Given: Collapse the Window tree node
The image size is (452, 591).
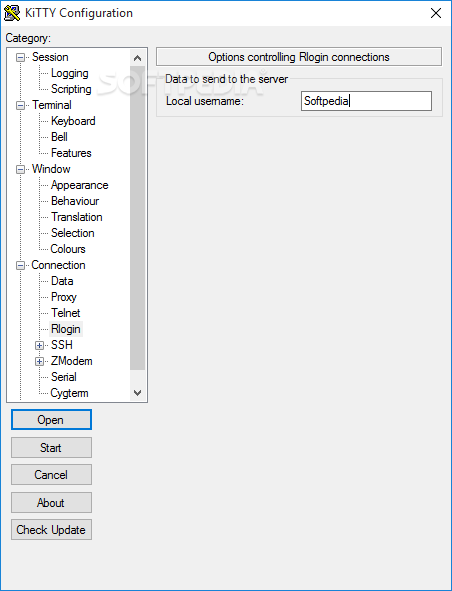Looking at the screenshot, I should [20, 170].
